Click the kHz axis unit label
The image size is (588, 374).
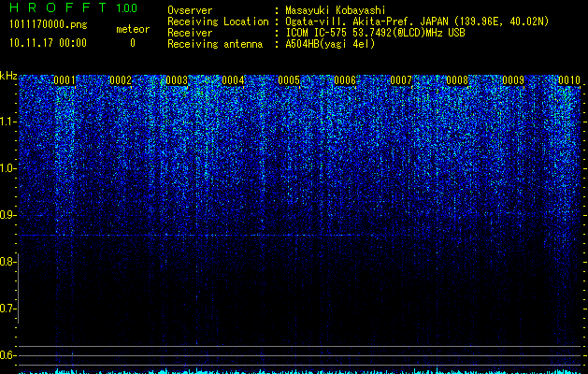point(8,76)
